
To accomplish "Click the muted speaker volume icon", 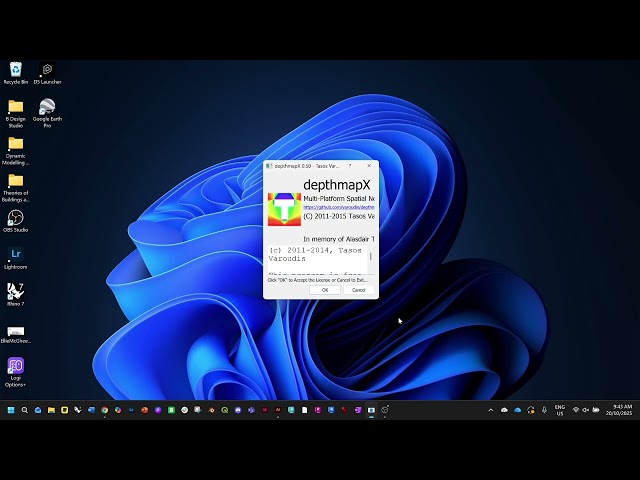I will 586,410.
